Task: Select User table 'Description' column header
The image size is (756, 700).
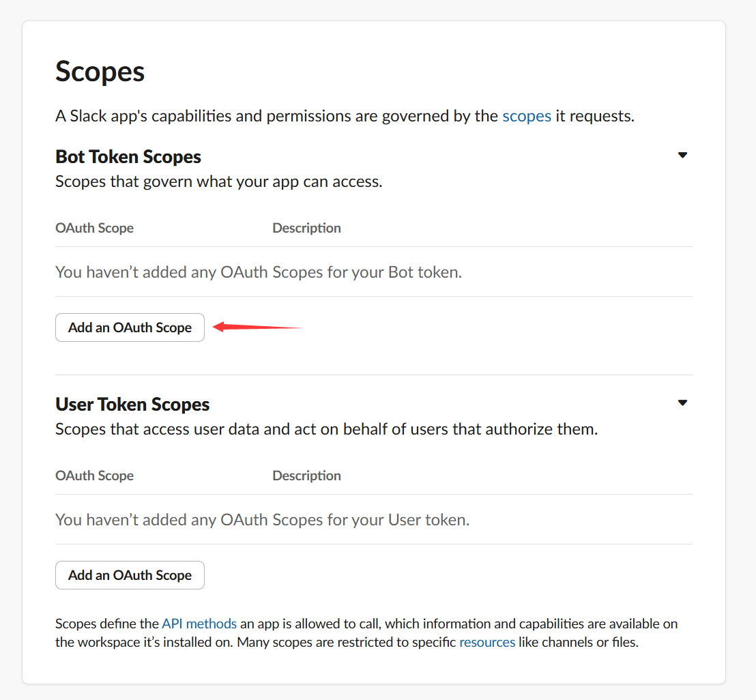Action: (x=306, y=476)
